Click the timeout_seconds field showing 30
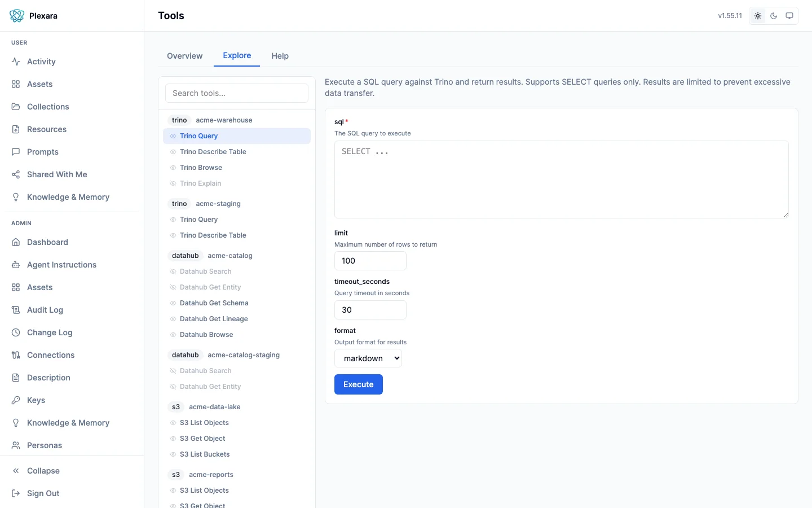 tap(370, 310)
